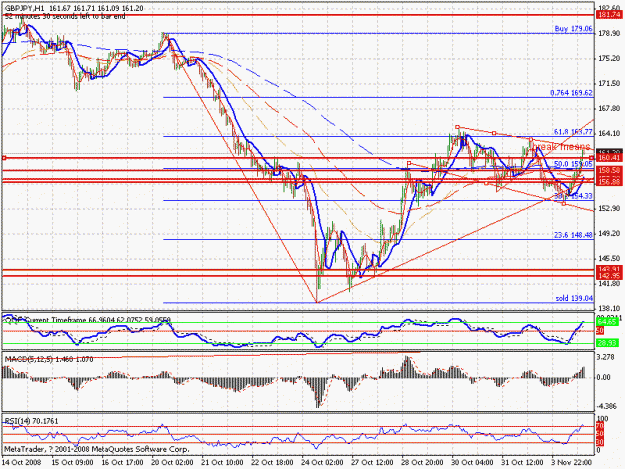
Task: Select the '61.8 163.77' Fibonacci label
Action: [x=573, y=132]
